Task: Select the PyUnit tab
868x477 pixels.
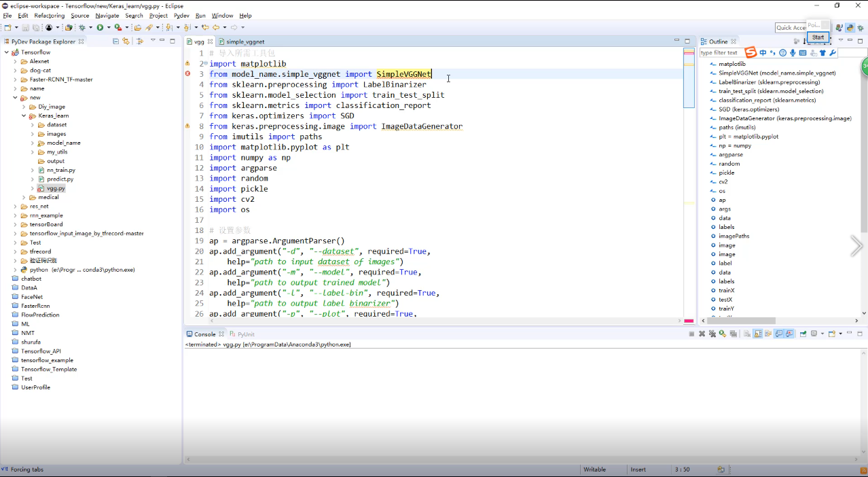Action: pos(245,334)
